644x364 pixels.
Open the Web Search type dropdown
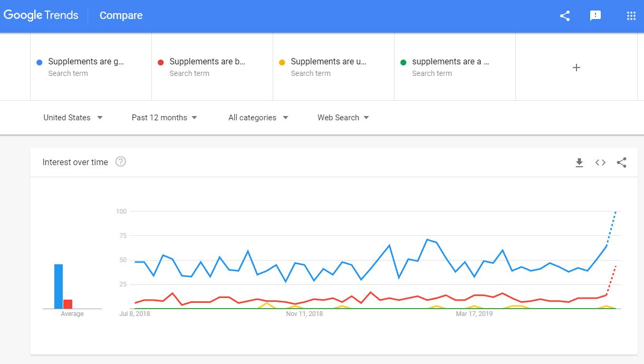[343, 118]
